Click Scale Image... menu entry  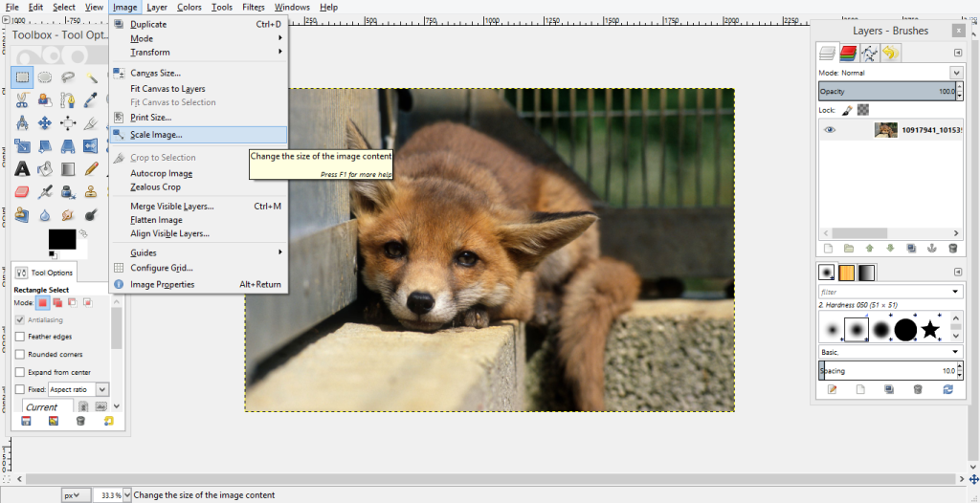coord(199,134)
